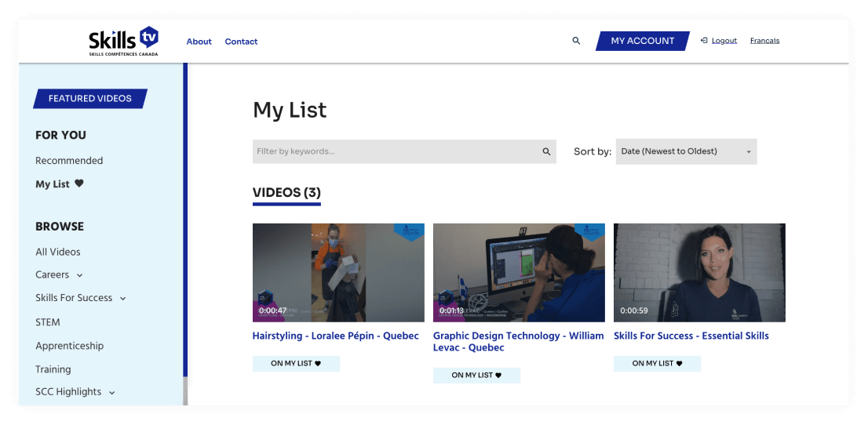Viewport: 868px width, 425px height.
Task: Go to the Contact page
Action: coord(241,42)
